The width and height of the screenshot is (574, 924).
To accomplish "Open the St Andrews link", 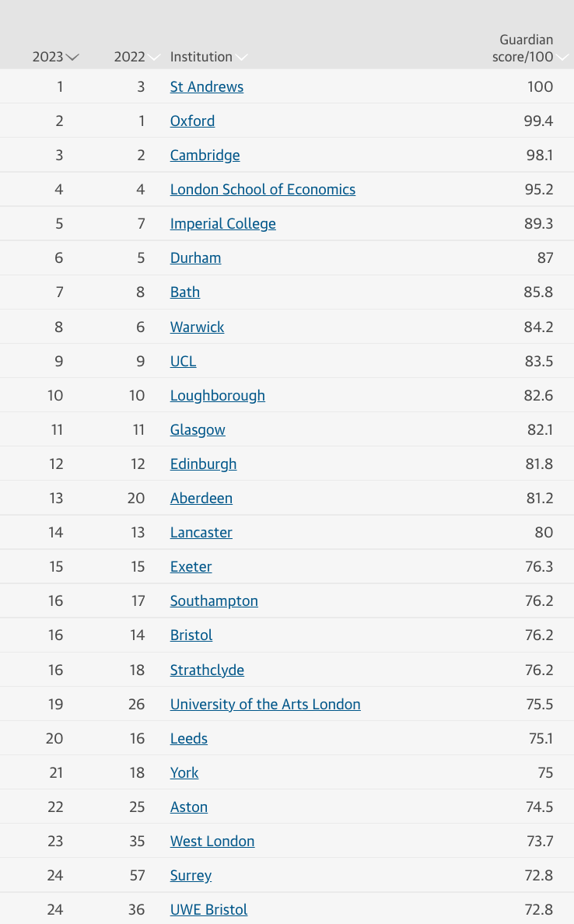I will [206, 86].
